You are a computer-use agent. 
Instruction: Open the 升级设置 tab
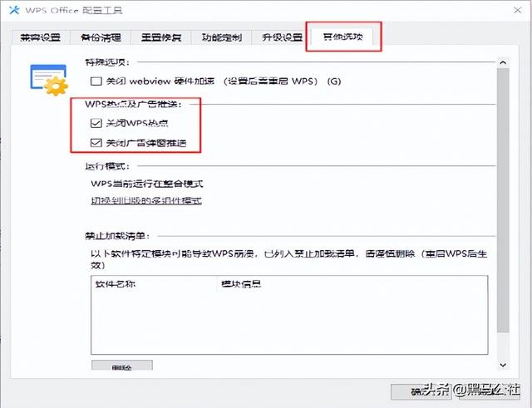pos(282,37)
